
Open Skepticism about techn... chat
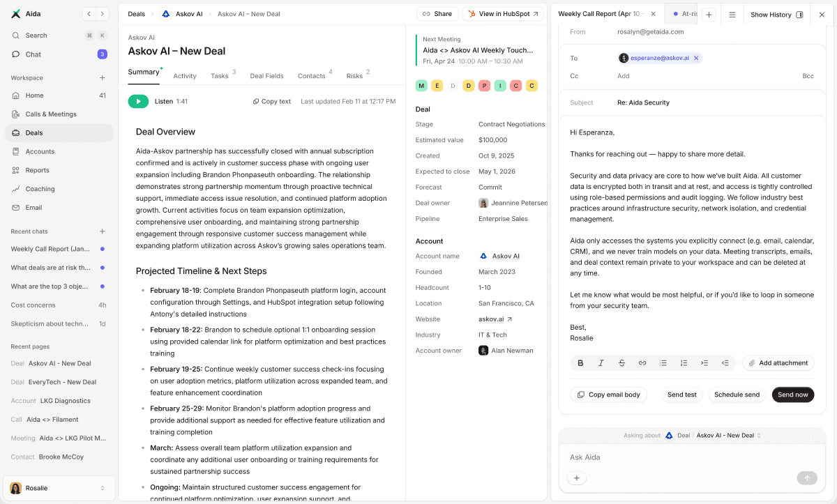point(59,324)
